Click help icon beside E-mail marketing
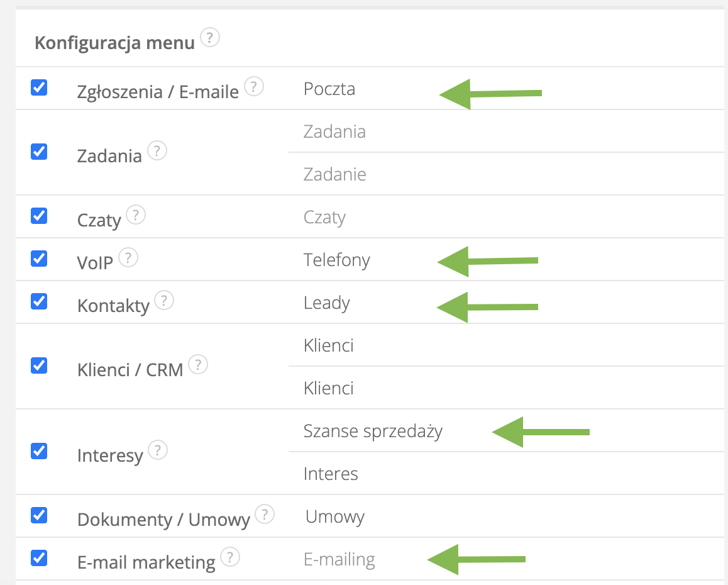 (231, 557)
